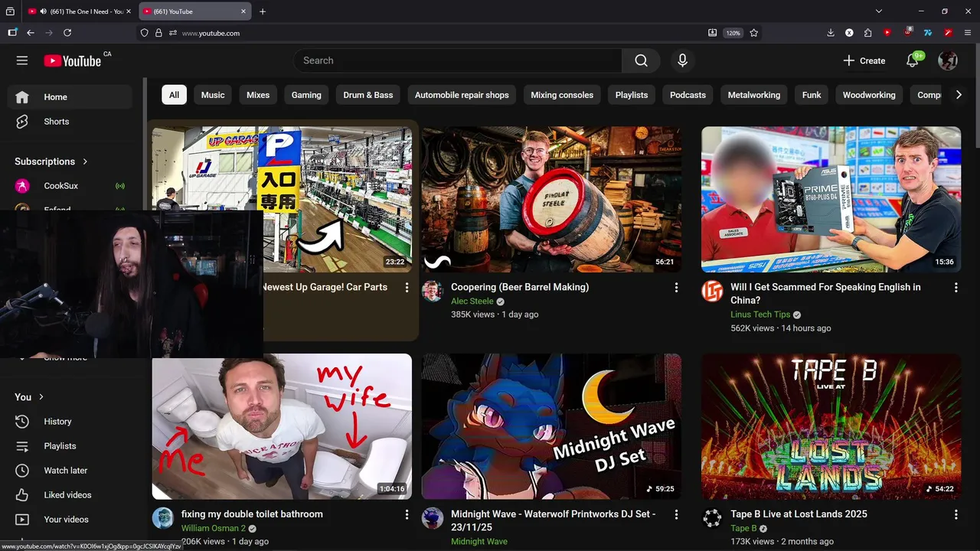
Task: Open options for Midnight Wave video
Action: coord(676,515)
